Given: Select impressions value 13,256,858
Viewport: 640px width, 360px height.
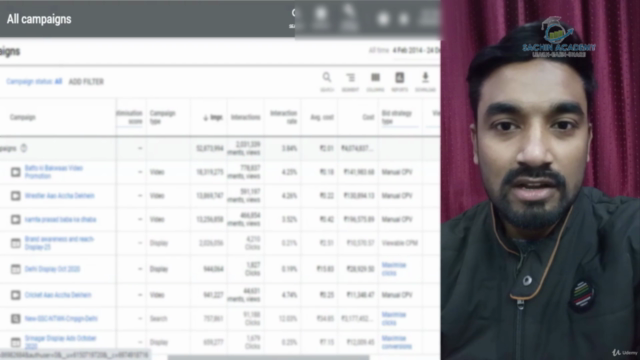Looking at the screenshot, I should [210, 220].
